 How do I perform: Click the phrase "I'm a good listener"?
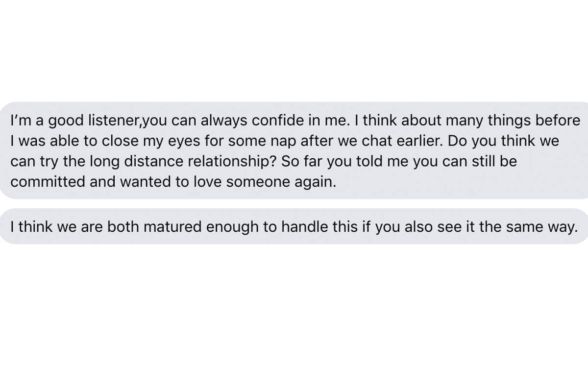(71, 121)
